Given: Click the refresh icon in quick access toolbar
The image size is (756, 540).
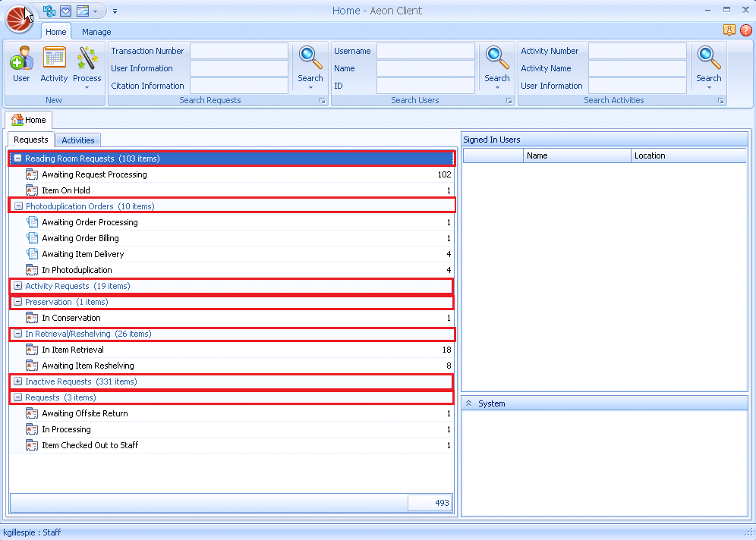Looking at the screenshot, I should (x=50, y=11).
